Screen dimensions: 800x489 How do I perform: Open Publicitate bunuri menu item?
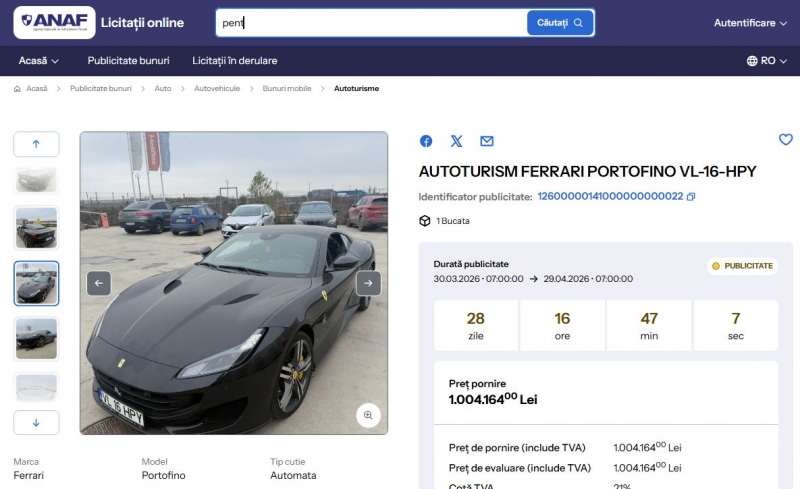pos(128,61)
